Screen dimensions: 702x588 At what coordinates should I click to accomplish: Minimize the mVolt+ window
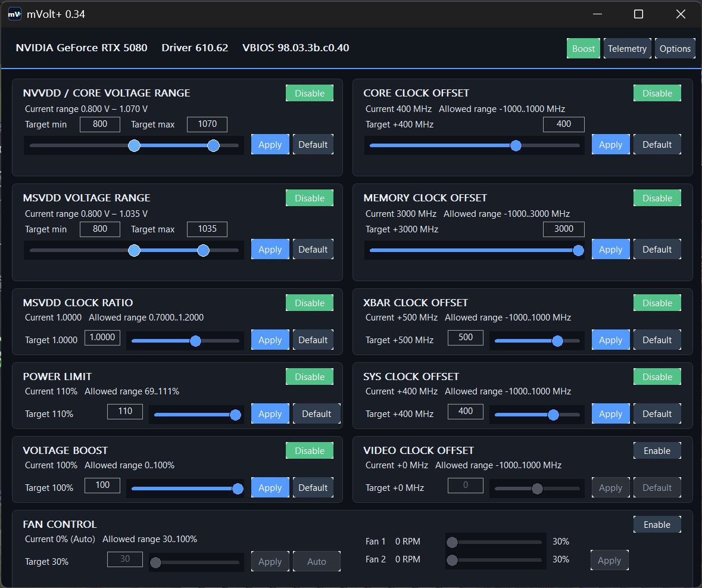click(x=597, y=14)
